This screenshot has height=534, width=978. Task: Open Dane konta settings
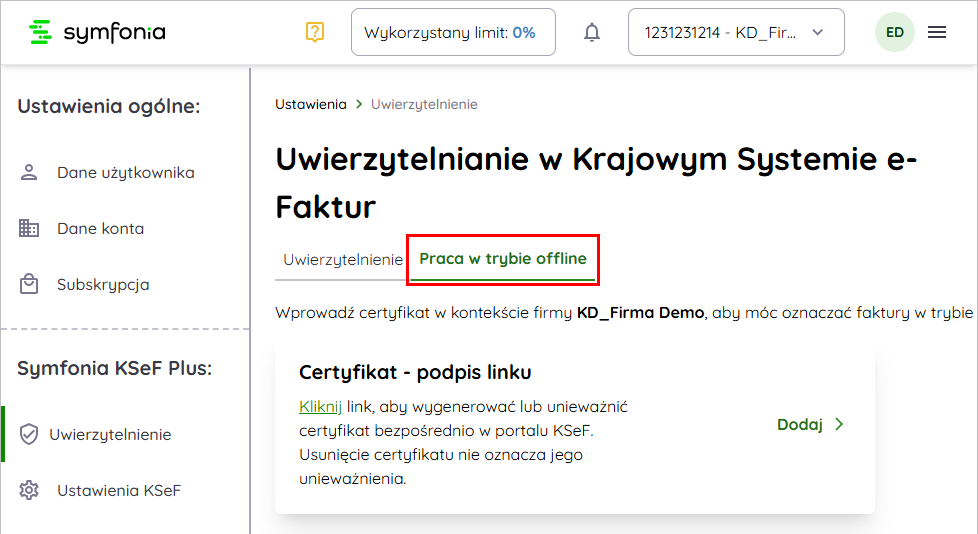[x=100, y=228]
